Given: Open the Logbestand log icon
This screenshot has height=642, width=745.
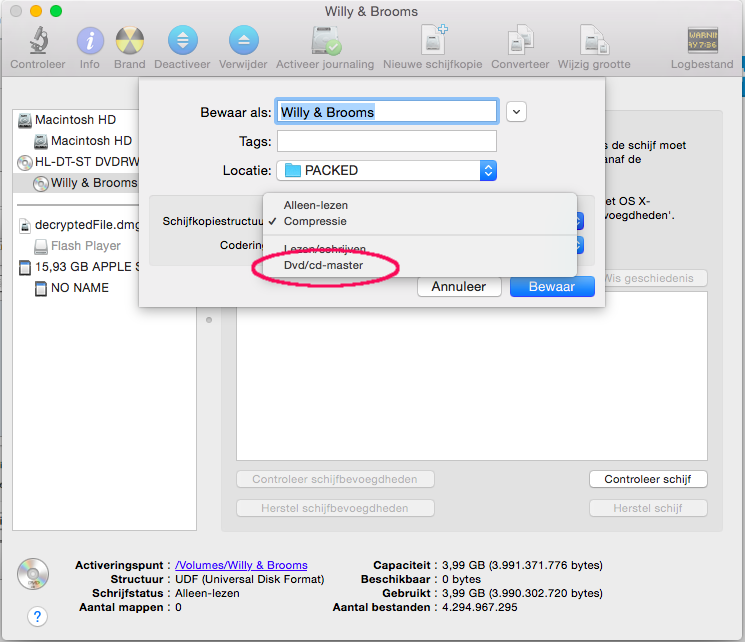Looking at the screenshot, I should coord(702,41).
